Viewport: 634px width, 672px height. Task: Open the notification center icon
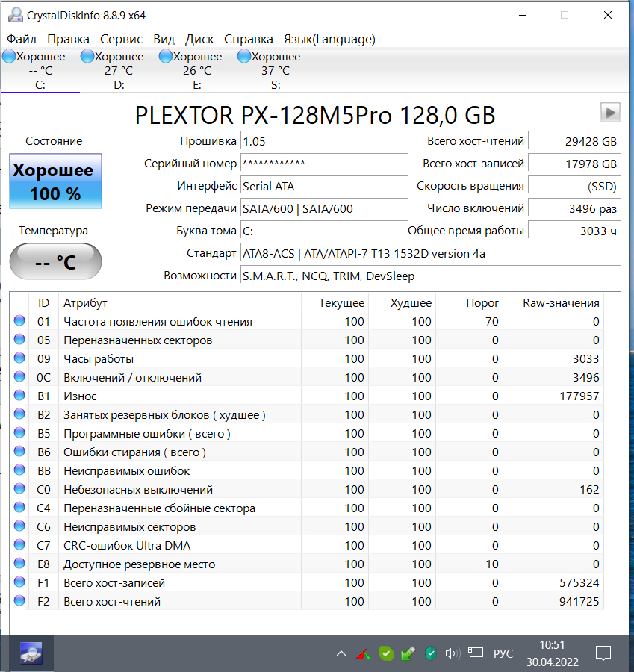tap(603, 653)
